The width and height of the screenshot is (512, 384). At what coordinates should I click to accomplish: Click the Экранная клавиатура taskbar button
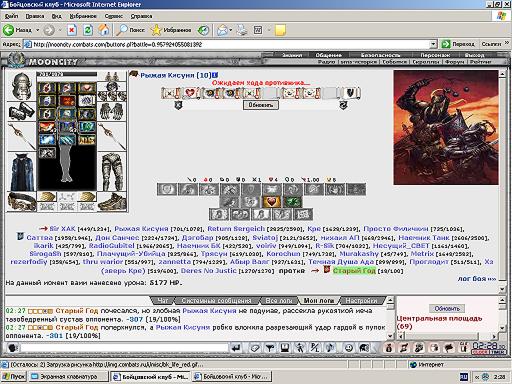coord(68,377)
